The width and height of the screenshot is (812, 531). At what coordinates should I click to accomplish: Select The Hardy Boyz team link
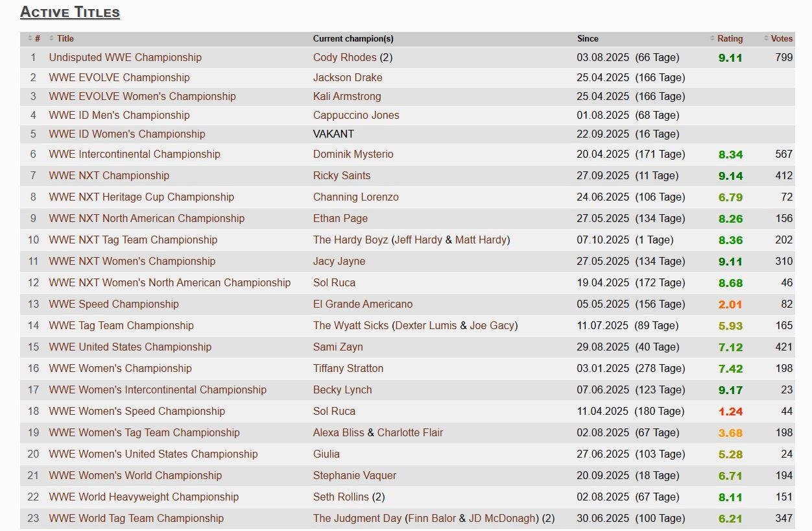coord(350,240)
